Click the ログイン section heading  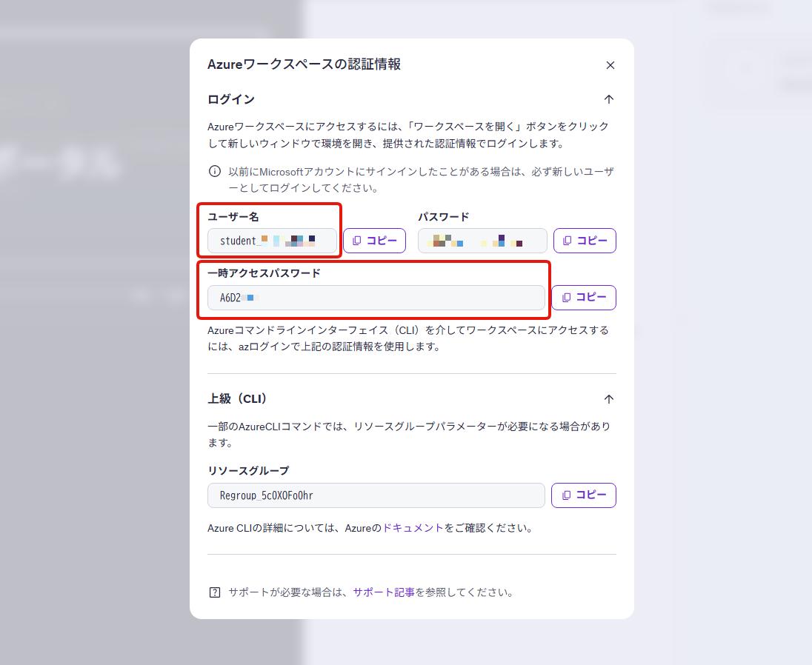[231, 99]
